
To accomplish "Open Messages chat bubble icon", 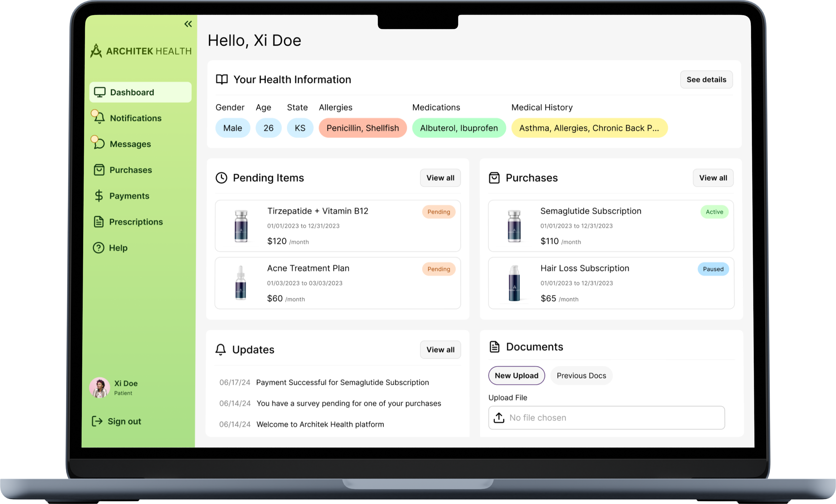I will point(99,144).
